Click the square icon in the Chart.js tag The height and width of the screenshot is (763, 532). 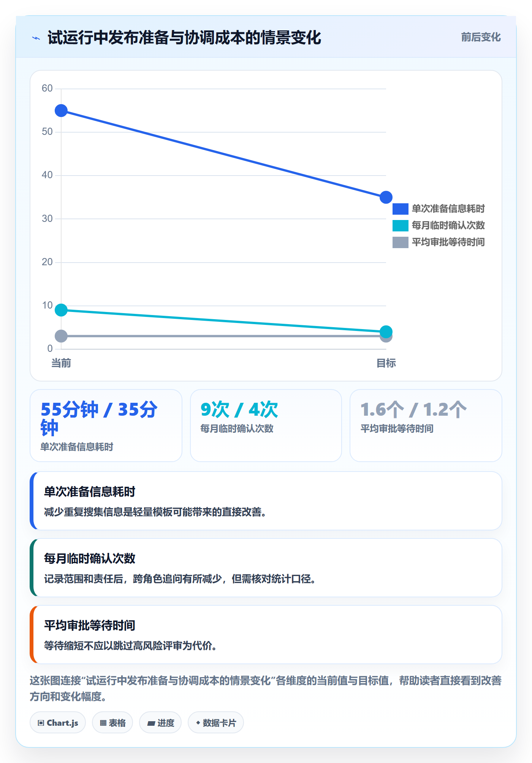coord(41,723)
